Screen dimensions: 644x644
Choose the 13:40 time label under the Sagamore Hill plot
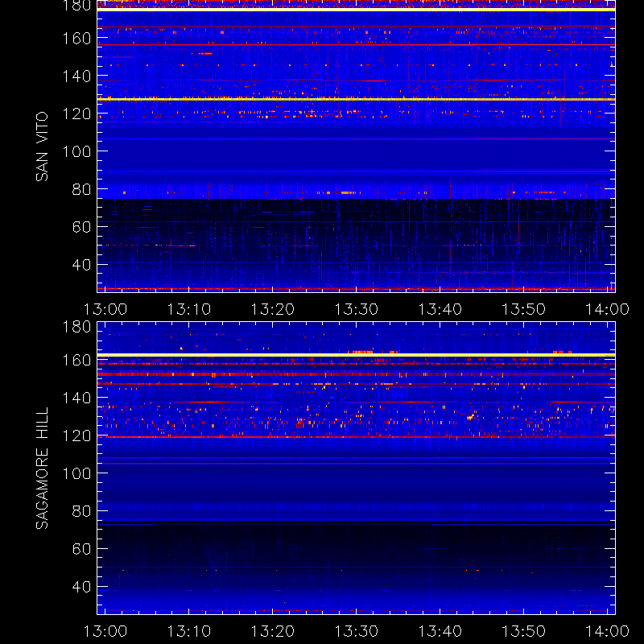[440, 631]
